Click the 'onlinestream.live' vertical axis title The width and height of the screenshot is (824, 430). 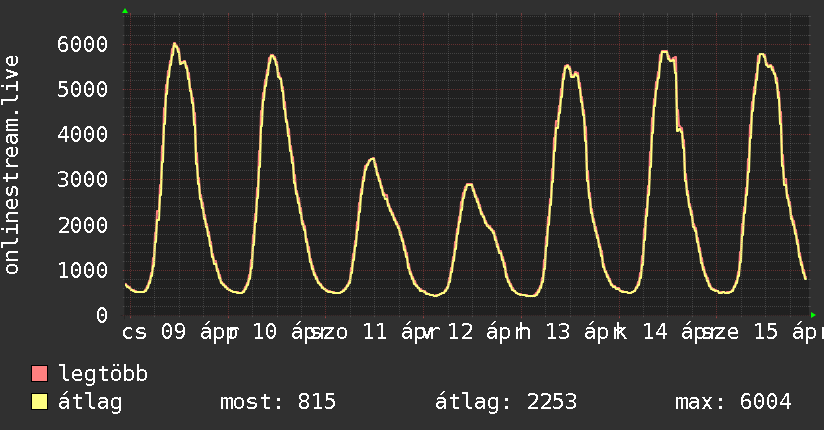coord(11,165)
